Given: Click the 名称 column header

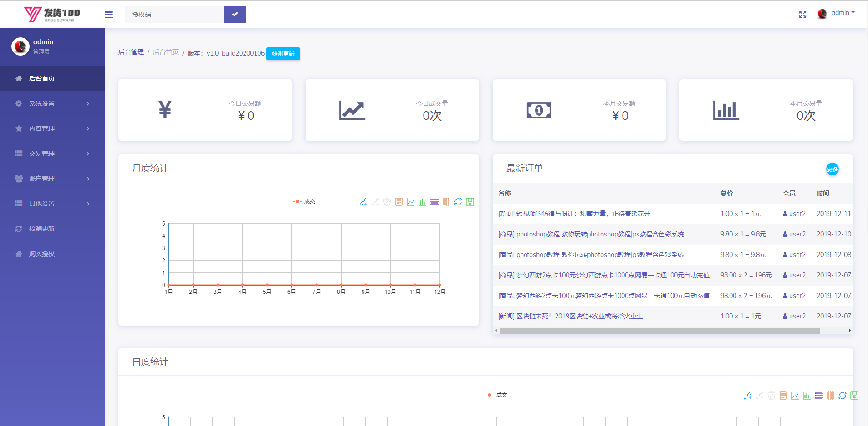Looking at the screenshot, I should (x=505, y=193).
